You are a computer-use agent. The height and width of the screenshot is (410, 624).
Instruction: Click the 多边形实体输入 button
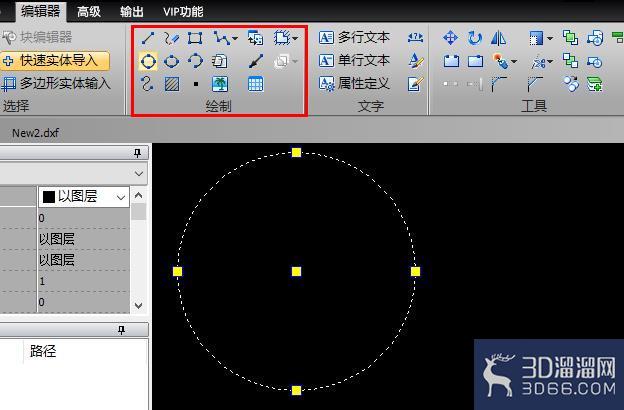click(56, 84)
